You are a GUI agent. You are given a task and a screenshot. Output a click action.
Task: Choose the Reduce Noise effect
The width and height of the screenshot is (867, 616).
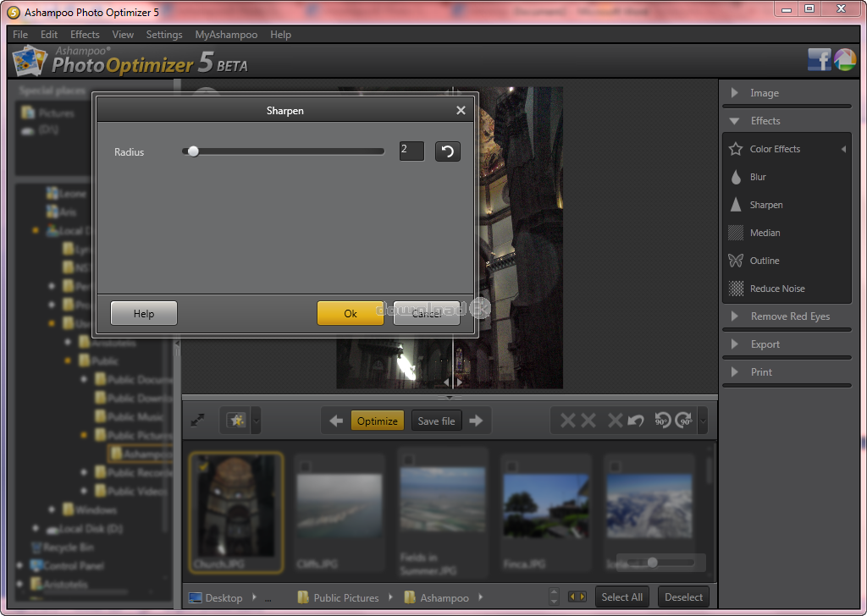click(x=777, y=289)
